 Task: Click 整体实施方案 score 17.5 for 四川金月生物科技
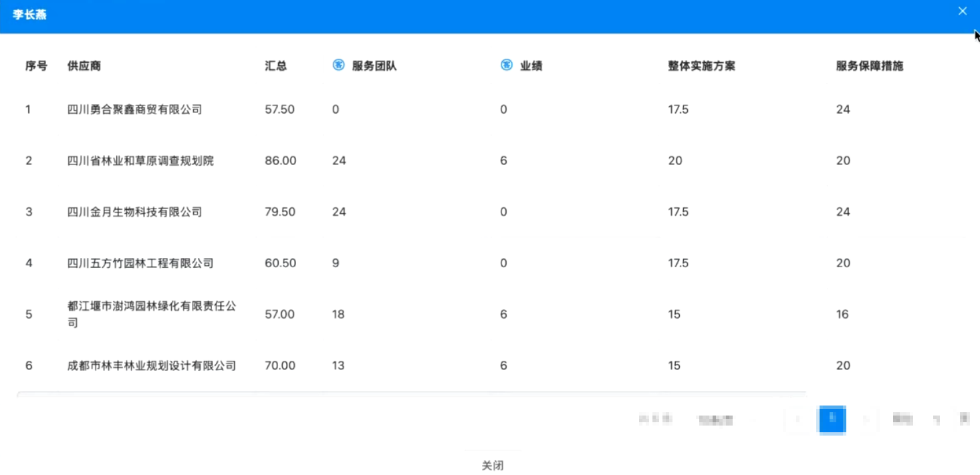(x=678, y=212)
